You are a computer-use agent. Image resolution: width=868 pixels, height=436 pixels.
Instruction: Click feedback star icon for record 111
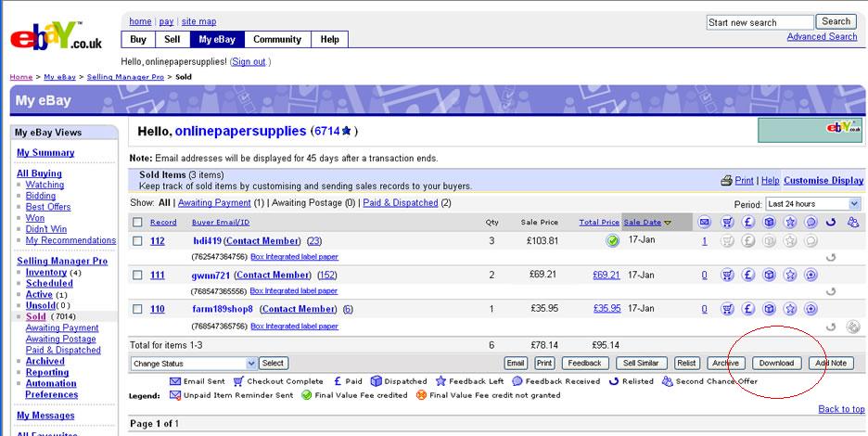tap(790, 275)
